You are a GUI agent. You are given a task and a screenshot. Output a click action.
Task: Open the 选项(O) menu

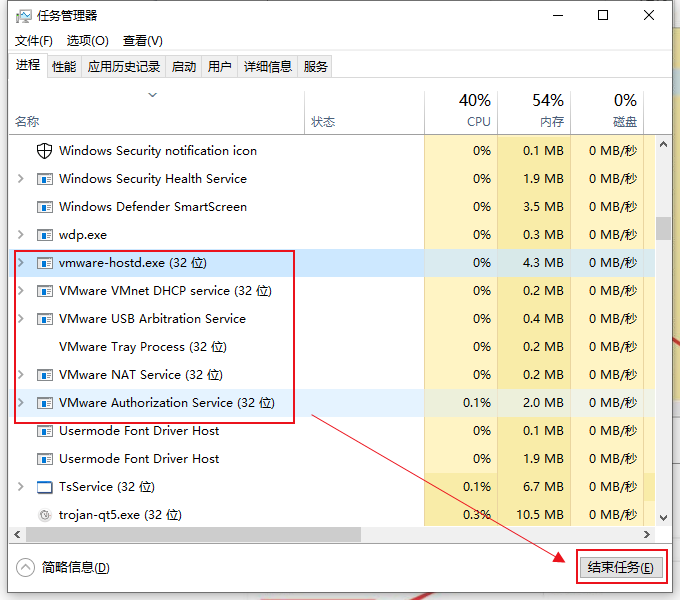(x=87, y=41)
